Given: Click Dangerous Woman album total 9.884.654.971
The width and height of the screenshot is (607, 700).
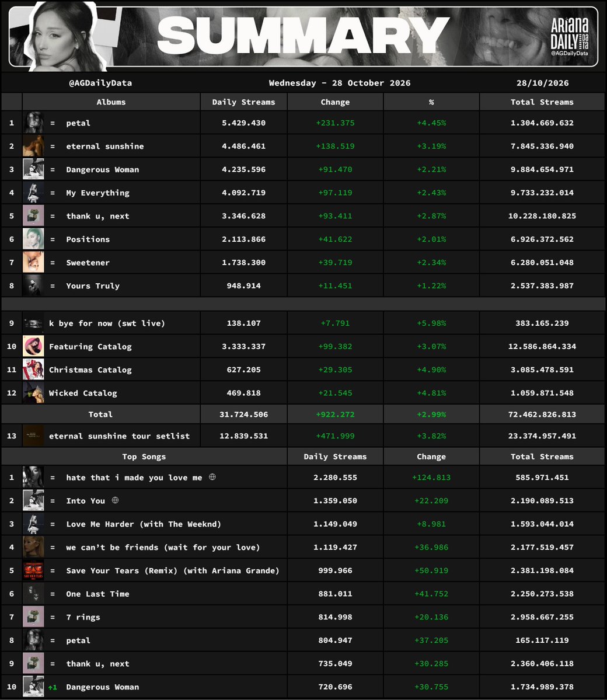Looking at the screenshot, I should coord(542,169).
